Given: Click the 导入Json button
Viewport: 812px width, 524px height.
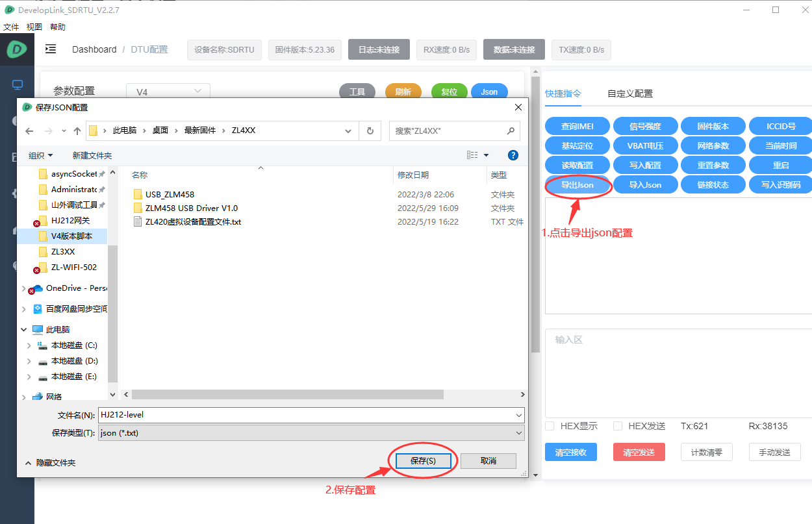Looking at the screenshot, I should (646, 185).
